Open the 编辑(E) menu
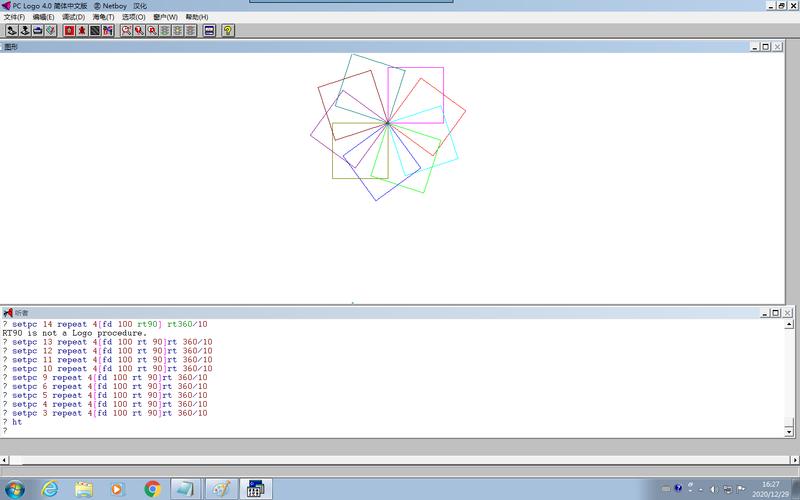Screen dimensions: 800x500 pos(43,17)
